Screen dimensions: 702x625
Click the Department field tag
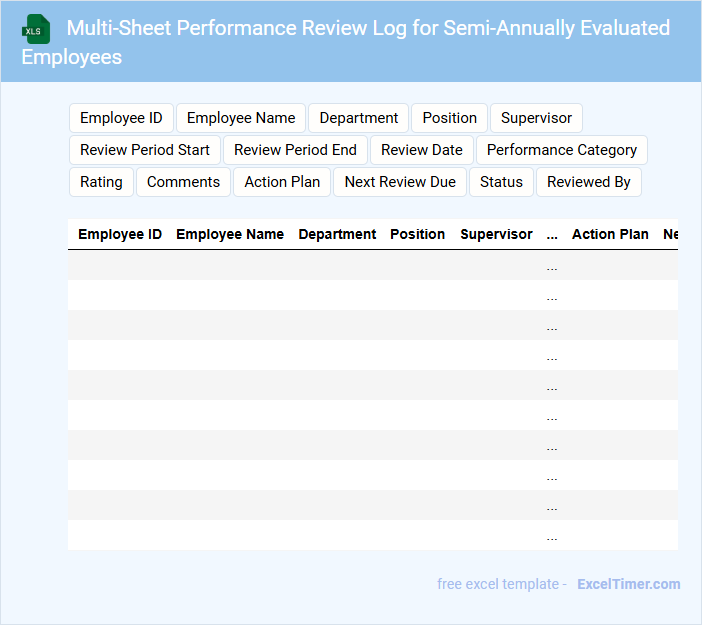point(358,118)
